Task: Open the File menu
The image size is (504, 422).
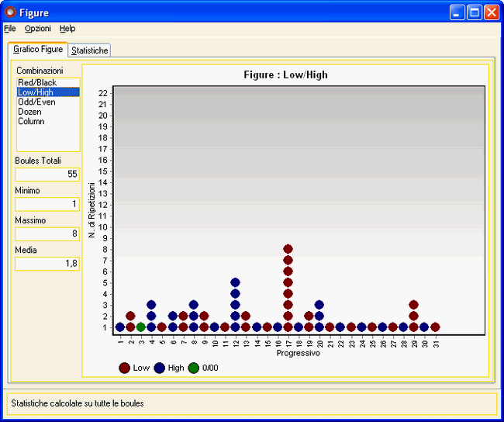Action: click(x=9, y=29)
